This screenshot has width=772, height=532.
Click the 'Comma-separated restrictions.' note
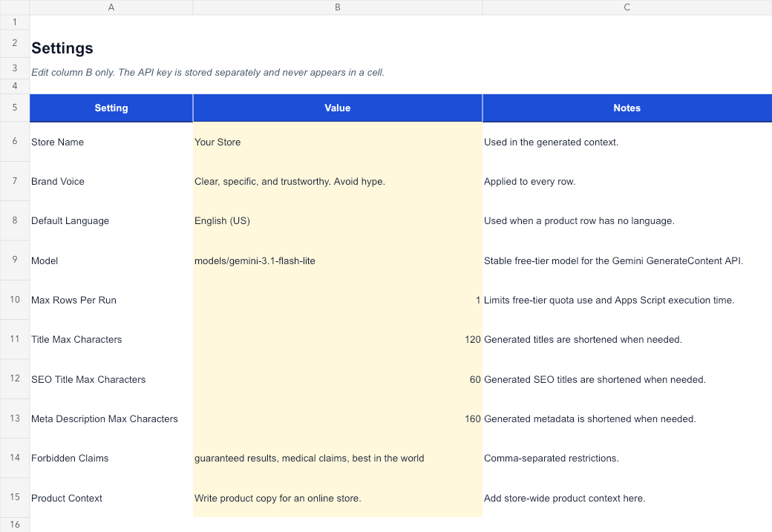[x=552, y=459]
